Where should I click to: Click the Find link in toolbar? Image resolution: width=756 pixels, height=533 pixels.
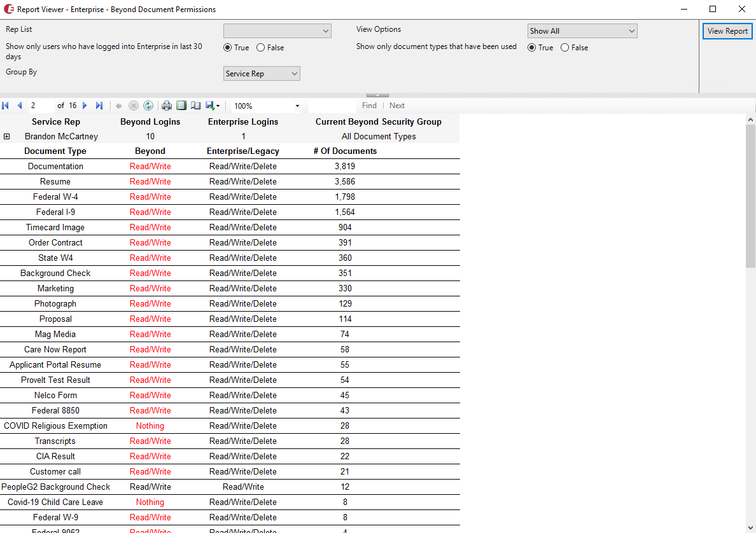[x=369, y=106]
